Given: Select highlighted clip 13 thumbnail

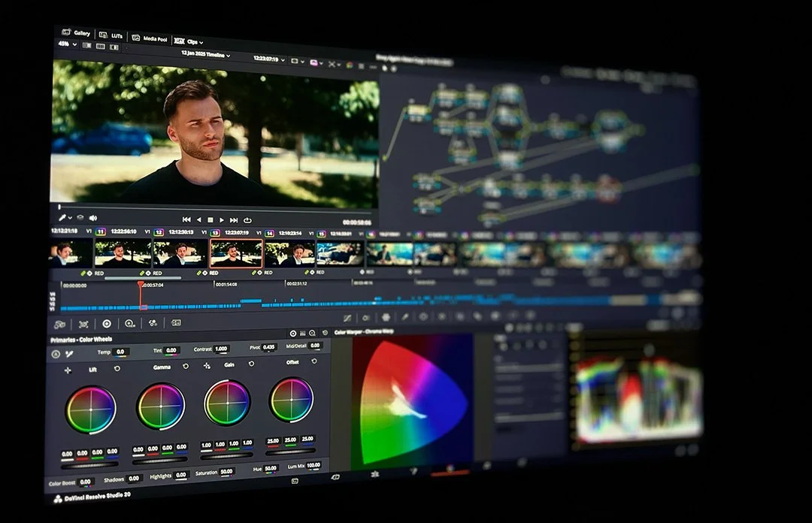Looking at the screenshot, I should coord(236,253).
